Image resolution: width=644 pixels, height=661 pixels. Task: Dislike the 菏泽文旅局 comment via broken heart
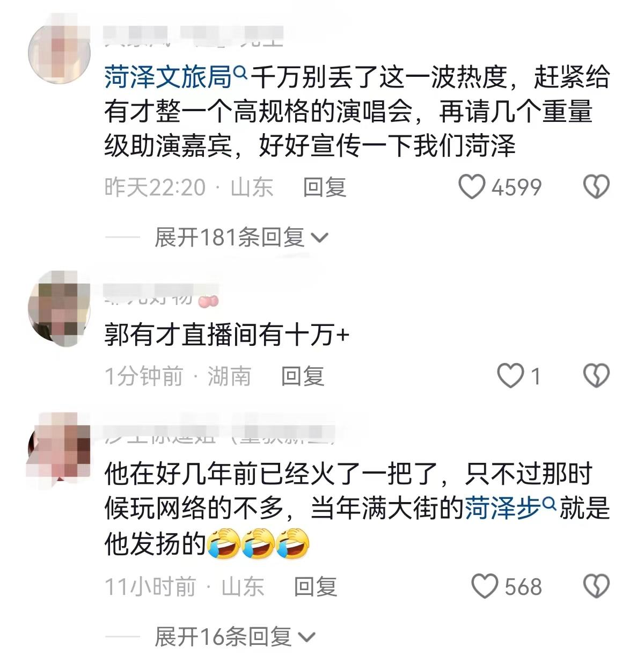pyautogui.click(x=596, y=186)
